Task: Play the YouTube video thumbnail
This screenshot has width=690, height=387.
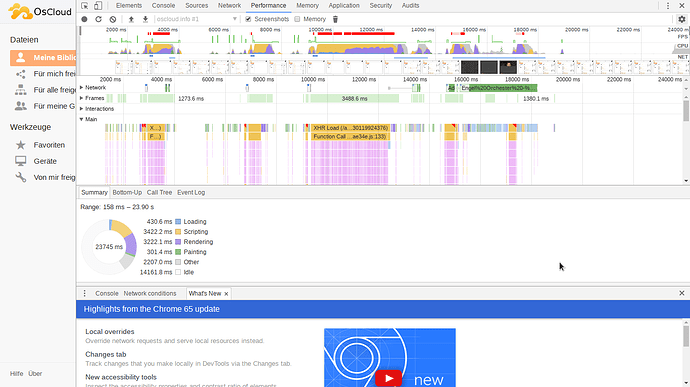Action: click(x=389, y=378)
